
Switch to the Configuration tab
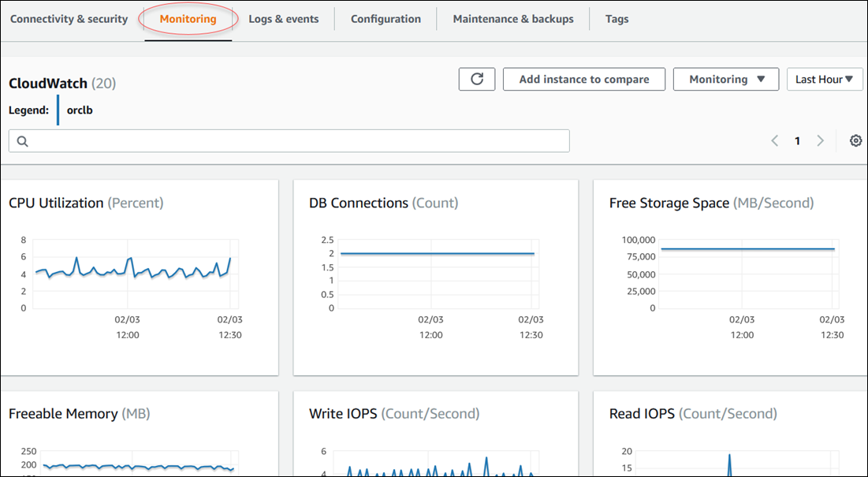click(x=386, y=19)
